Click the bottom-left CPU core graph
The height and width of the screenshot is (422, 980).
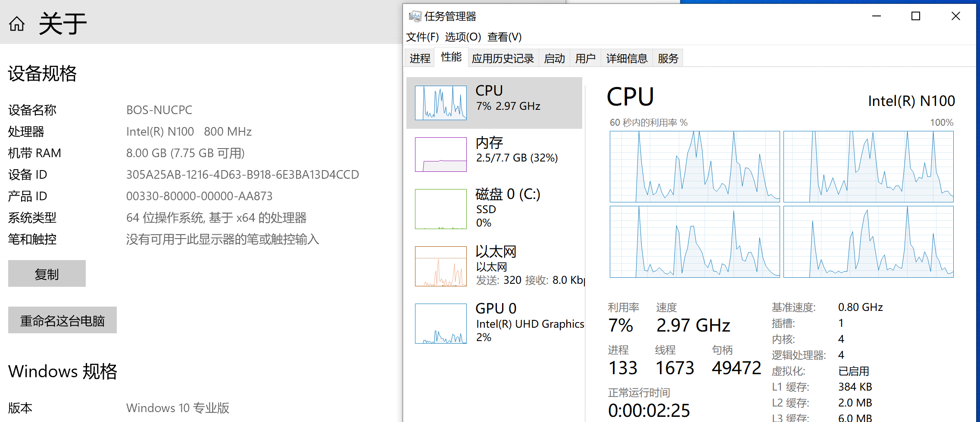coord(695,242)
